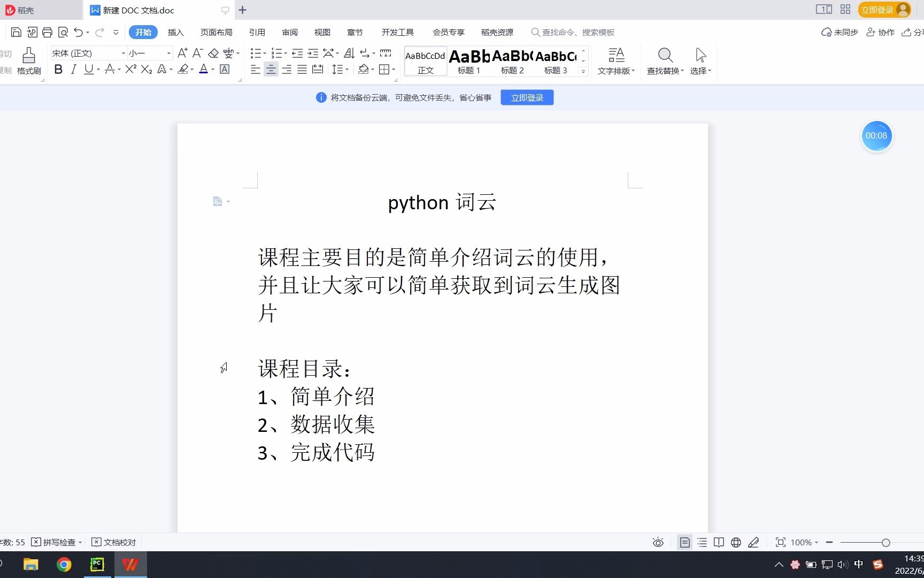Switch to web layout globe icon

coord(736,542)
